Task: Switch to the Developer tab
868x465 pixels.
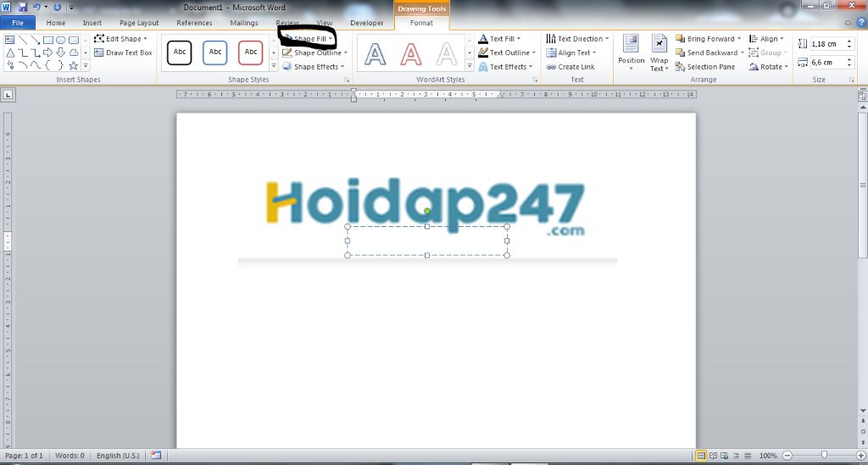Action: [x=366, y=23]
